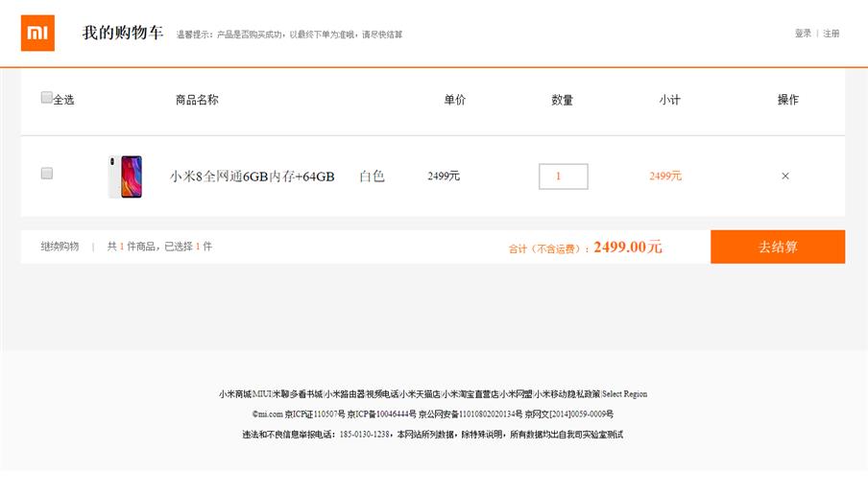Click the 小计 column header
Image resolution: width=868 pixels, height=496 pixels.
tap(670, 100)
